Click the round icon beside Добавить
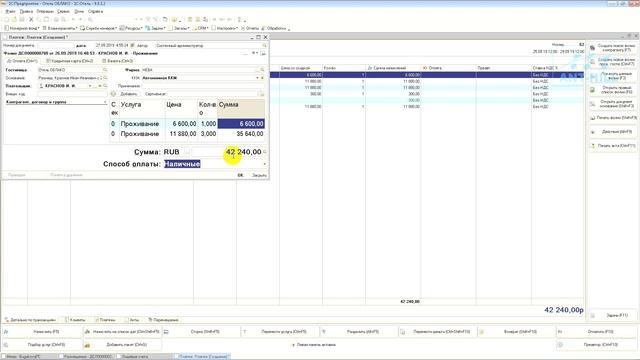Screen dimensions: 640x360 [113, 94]
